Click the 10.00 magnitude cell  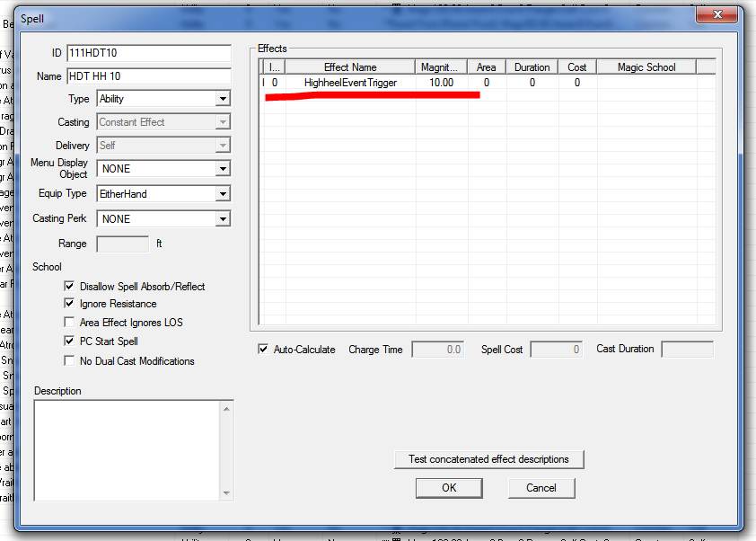pos(441,83)
